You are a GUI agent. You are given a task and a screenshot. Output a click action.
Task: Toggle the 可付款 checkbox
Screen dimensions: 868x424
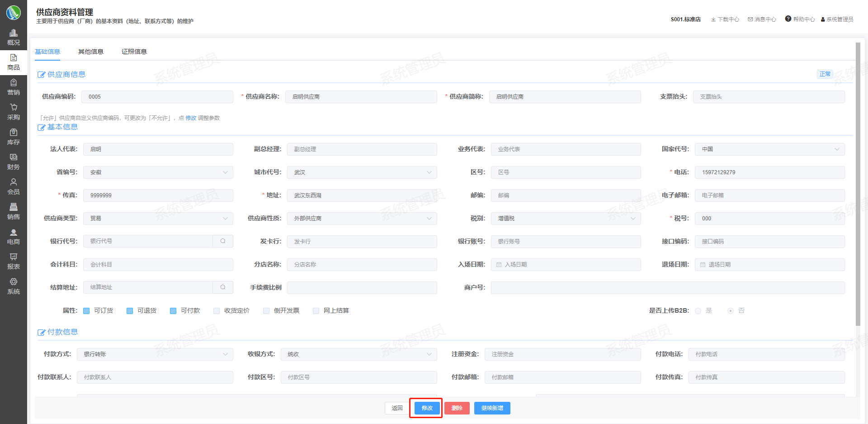click(173, 311)
